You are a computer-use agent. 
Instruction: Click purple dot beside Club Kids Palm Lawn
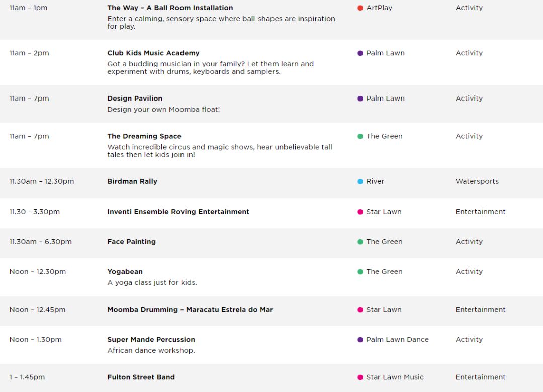pyautogui.click(x=360, y=53)
